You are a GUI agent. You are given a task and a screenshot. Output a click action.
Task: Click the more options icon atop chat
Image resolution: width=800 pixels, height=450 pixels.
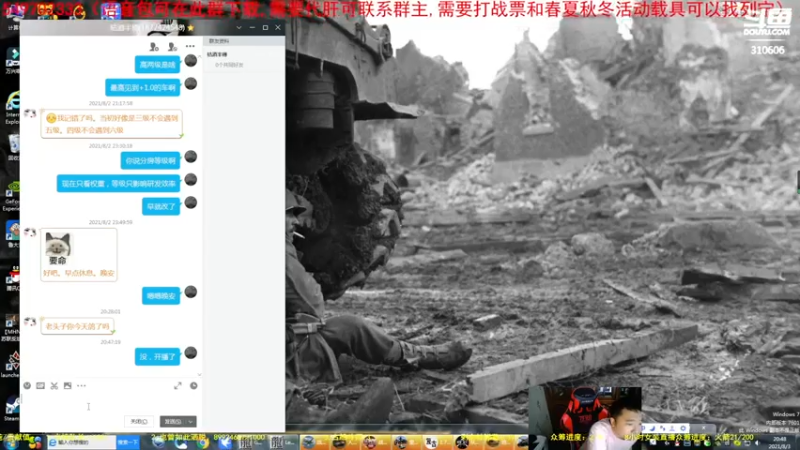point(190,46)
